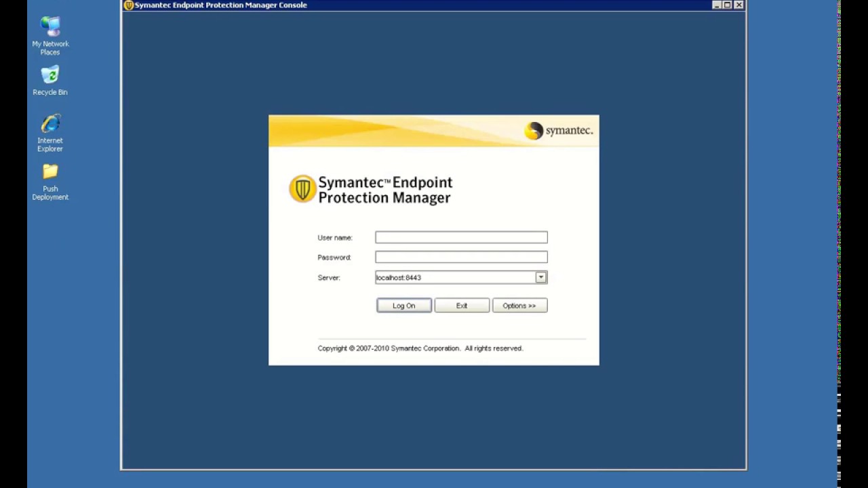
Task: Click the Copyright 2007-2010 Symantec Corporation text
Action: pos(420,348)
